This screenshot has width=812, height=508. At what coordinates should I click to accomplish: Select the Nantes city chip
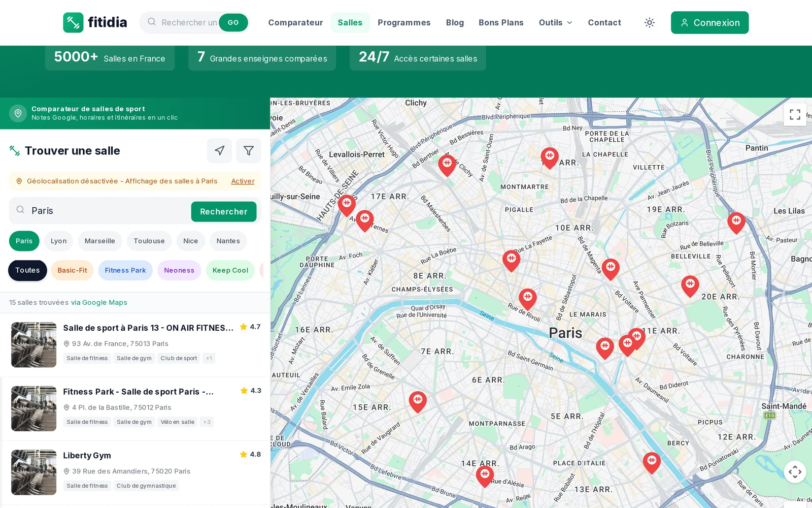[x=228, y=241]
